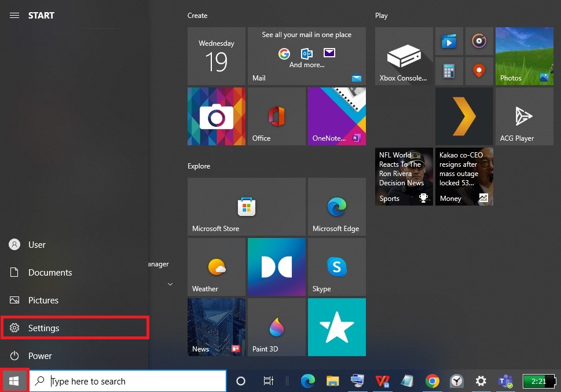
Task: Launch Office from the Create group
Action: point(277,116)
